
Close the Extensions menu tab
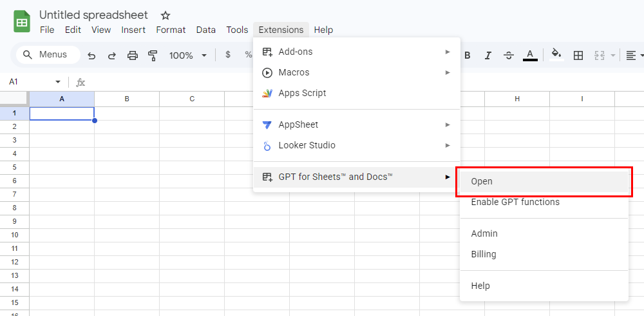tap(281, 30)
